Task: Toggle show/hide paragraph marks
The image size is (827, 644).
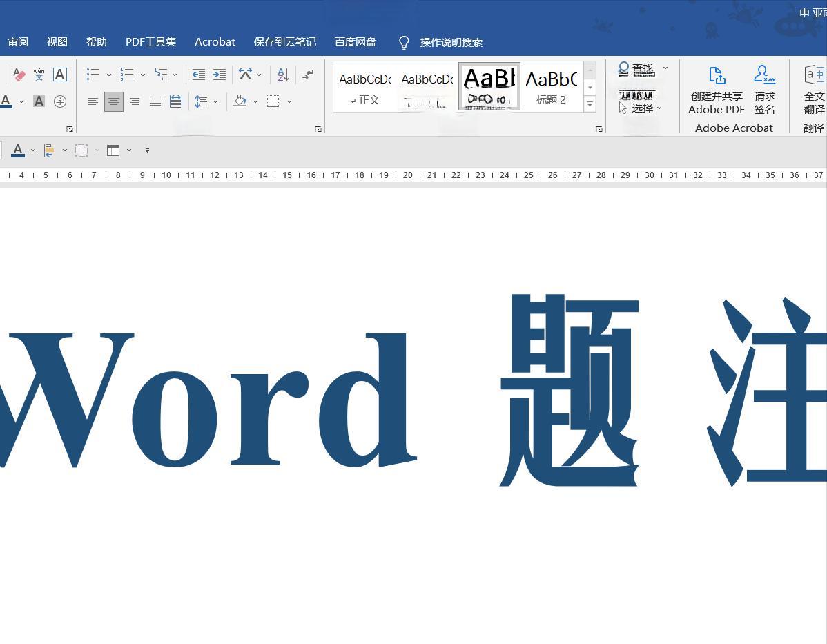Action: [309, 75]
